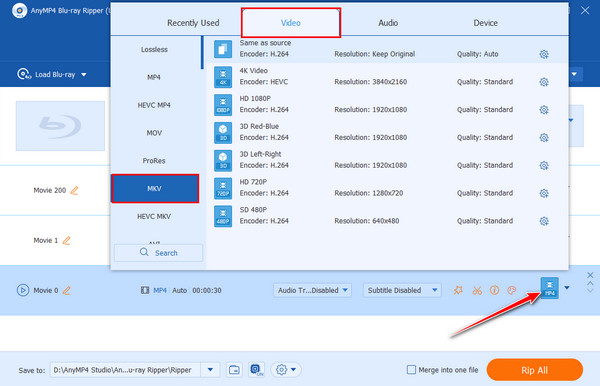Pick MOV format category
600x386 pixels.
click(x=154, y=133)
